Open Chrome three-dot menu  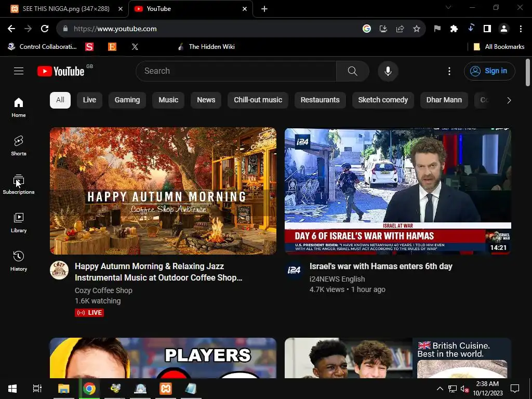(x=521, y=29)
